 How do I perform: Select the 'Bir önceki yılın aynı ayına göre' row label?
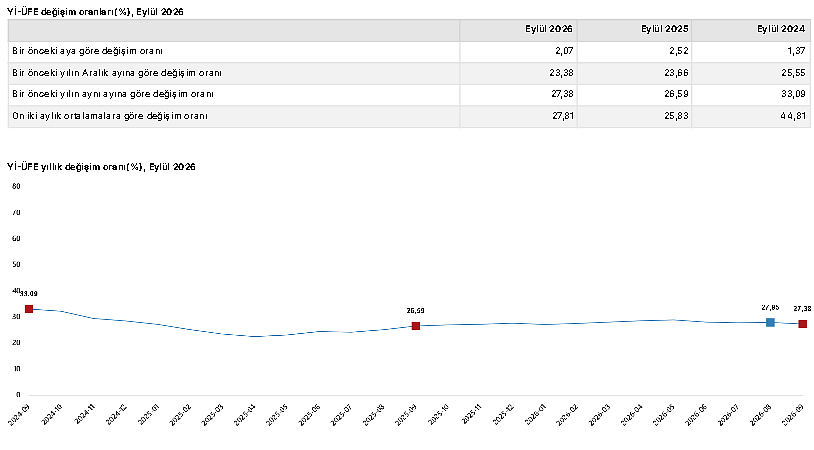coord(113,94)
